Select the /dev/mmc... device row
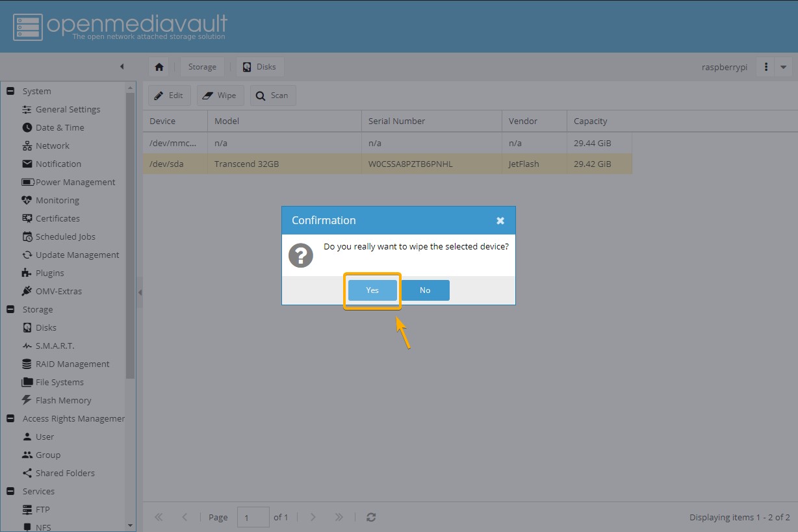 (387, 144)
